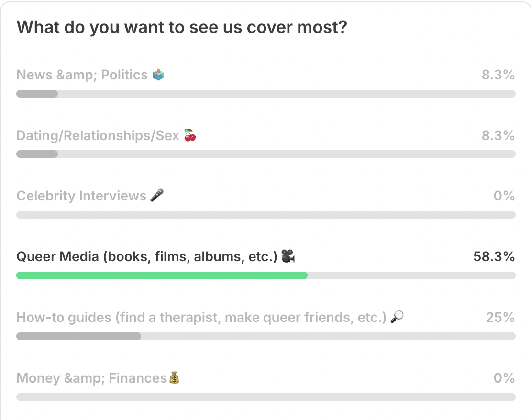The height and width of the screenshot is (420, 531).
Task: Choose the How-to guides option
Action: click(201, 318)
